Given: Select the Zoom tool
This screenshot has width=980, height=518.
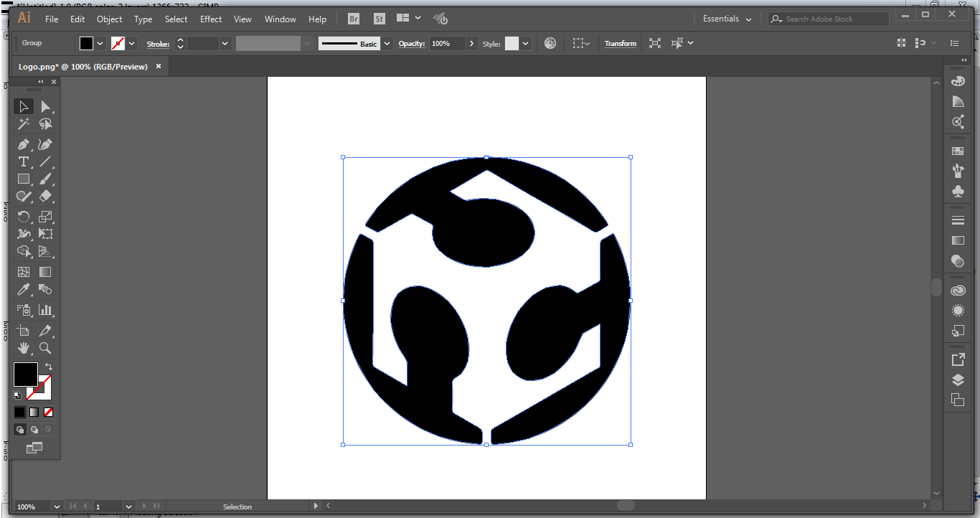Looking at the screenshot, I should (x=45, y=348).
